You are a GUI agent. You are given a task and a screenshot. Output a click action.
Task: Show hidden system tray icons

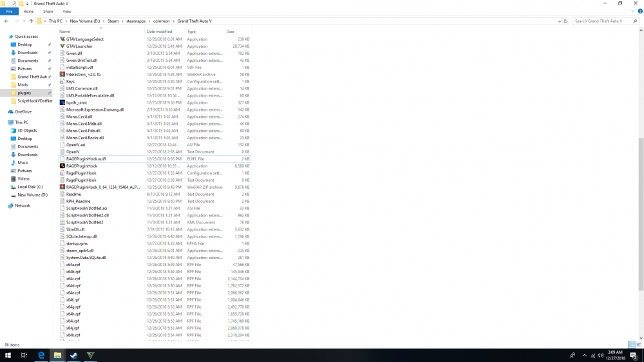pyautogui.click(x=585, y=356)
